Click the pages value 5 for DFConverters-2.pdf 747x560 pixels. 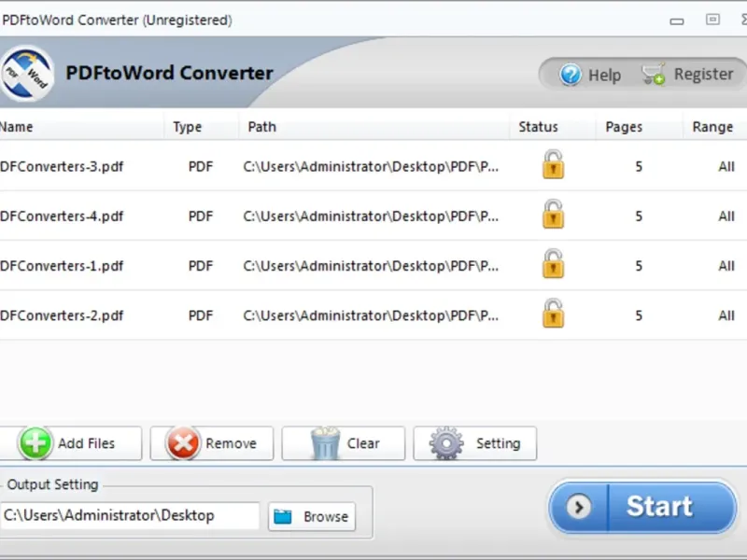[639, 315]
